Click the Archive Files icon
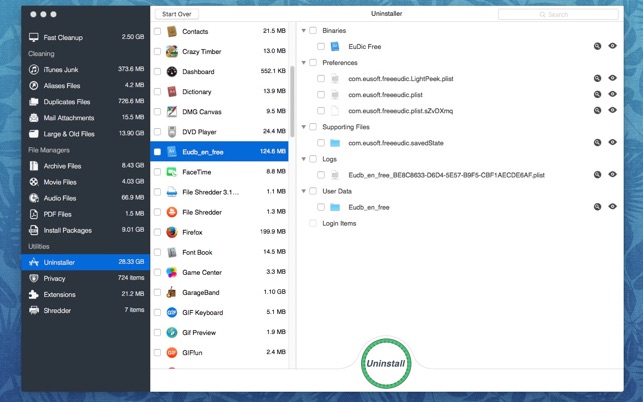Image resolution: width=643 pixels, height=402 pixels. 34,166
